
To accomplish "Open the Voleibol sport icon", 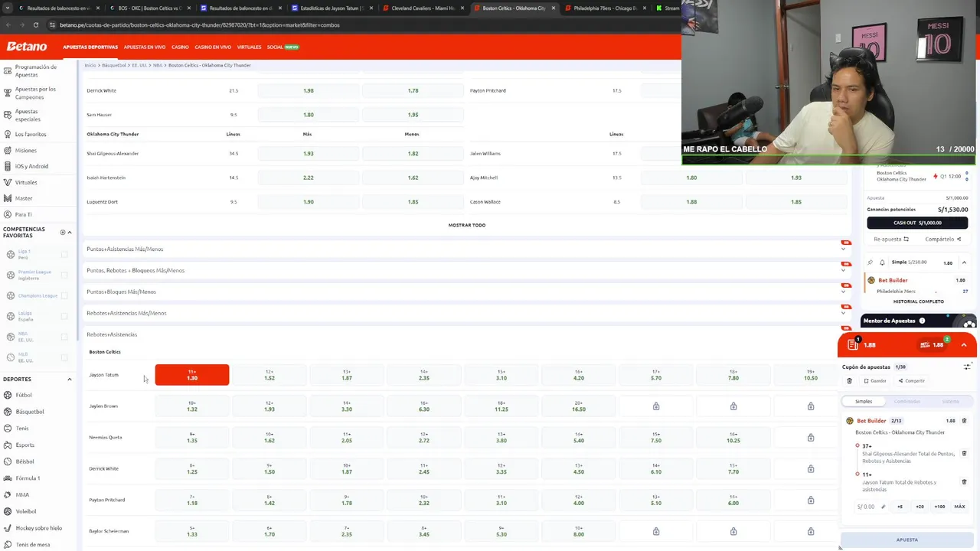I will [x=8, y=511].
